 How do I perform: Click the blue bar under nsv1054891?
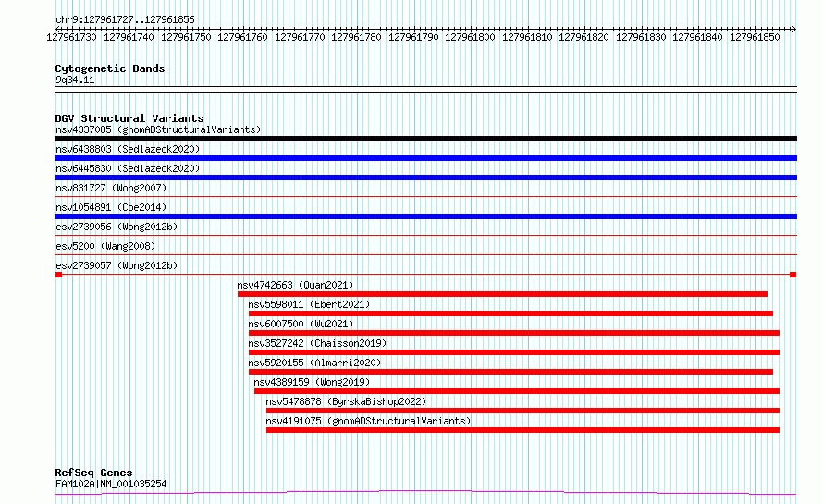click(x=425, y=216)
